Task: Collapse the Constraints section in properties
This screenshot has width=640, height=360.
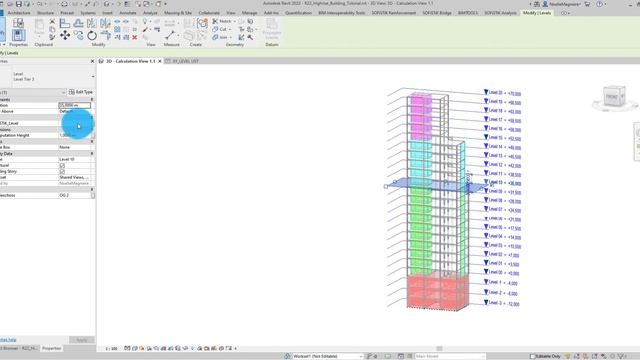Action: pos(92,100)
